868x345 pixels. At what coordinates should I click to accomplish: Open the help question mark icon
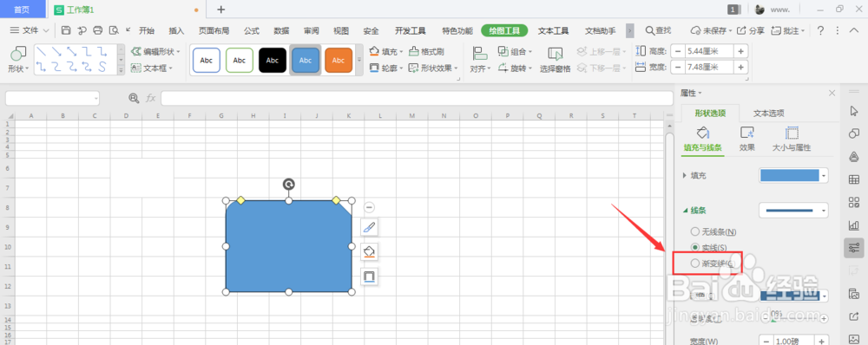pyautogui.click(x=820, y=30)
